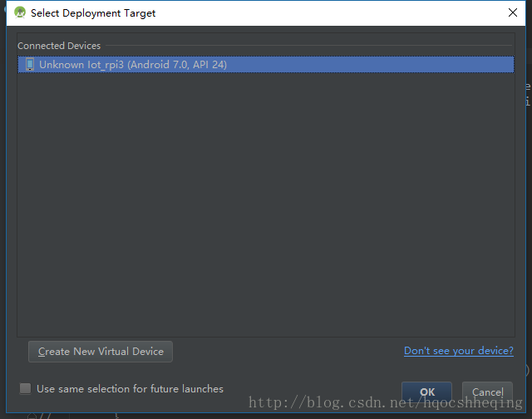The image size is (532, 419).
Task: Click the 'Use same selection for future launches' label
Action: (130, 389)
